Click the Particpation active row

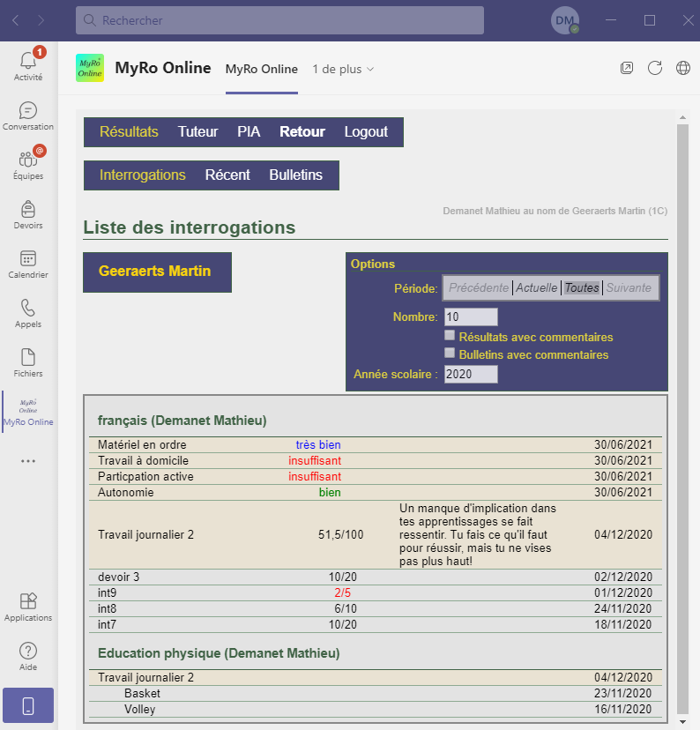376,476
